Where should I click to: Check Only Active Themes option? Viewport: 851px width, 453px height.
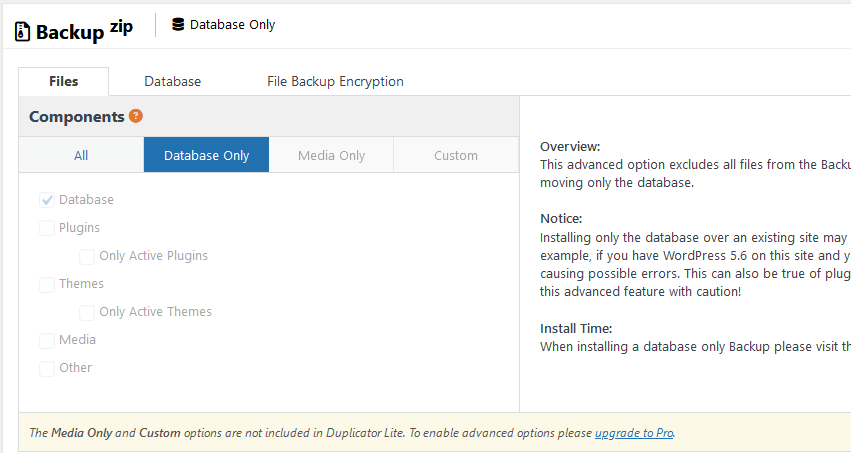tap(87, 312)
